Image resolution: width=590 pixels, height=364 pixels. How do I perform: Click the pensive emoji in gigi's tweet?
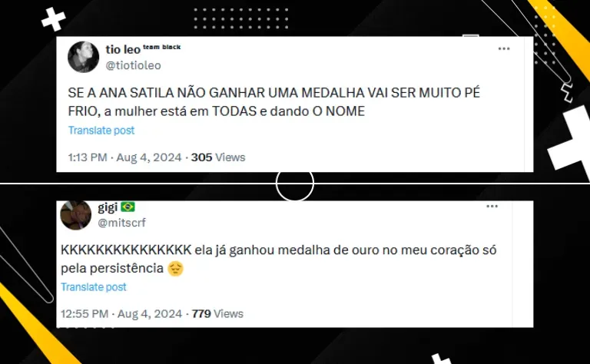(175, 269)
